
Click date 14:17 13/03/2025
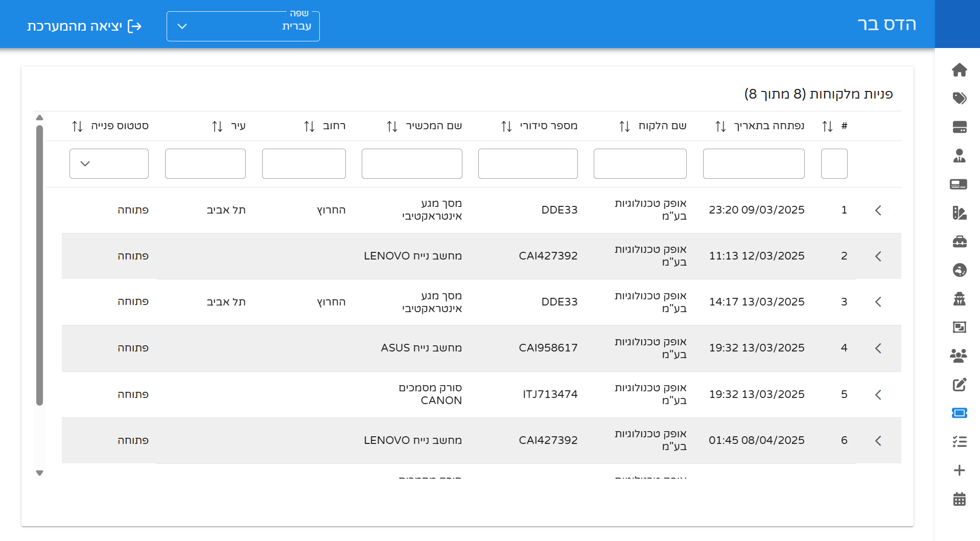coord(757,302)
